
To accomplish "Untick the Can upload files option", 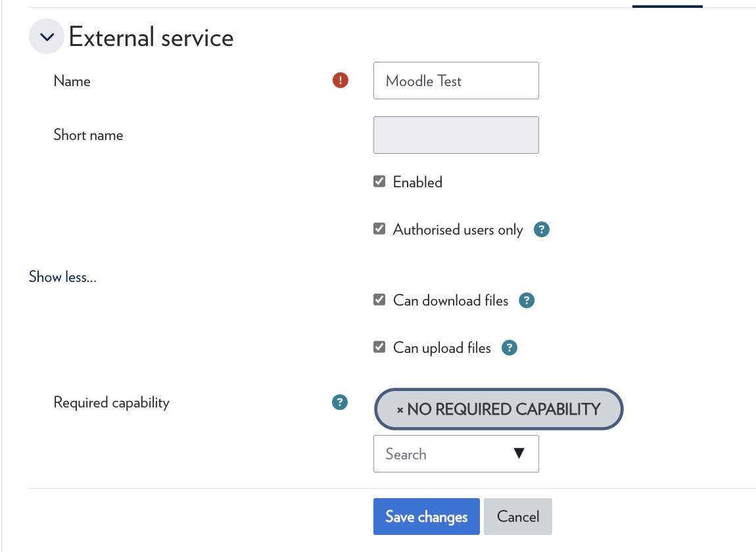I will pyautogui.click(x=379, y=348).
